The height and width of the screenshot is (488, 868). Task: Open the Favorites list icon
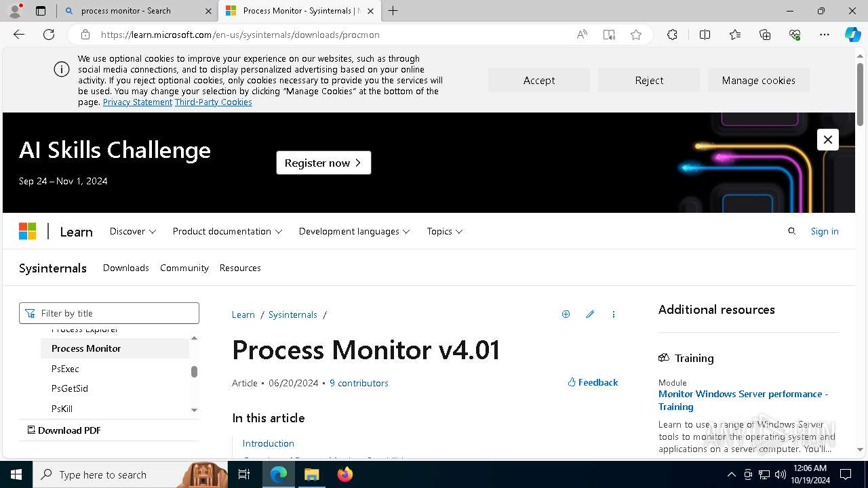point(735,35)
